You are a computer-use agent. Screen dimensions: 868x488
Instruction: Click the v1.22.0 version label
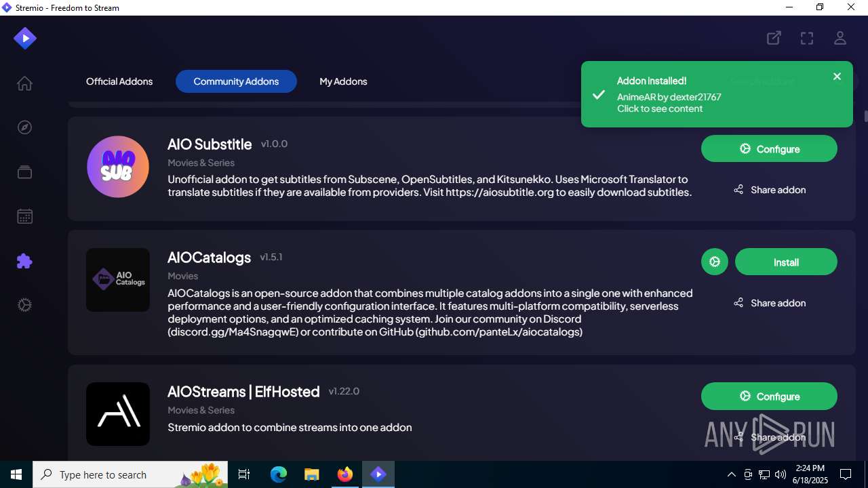point(344,391)
